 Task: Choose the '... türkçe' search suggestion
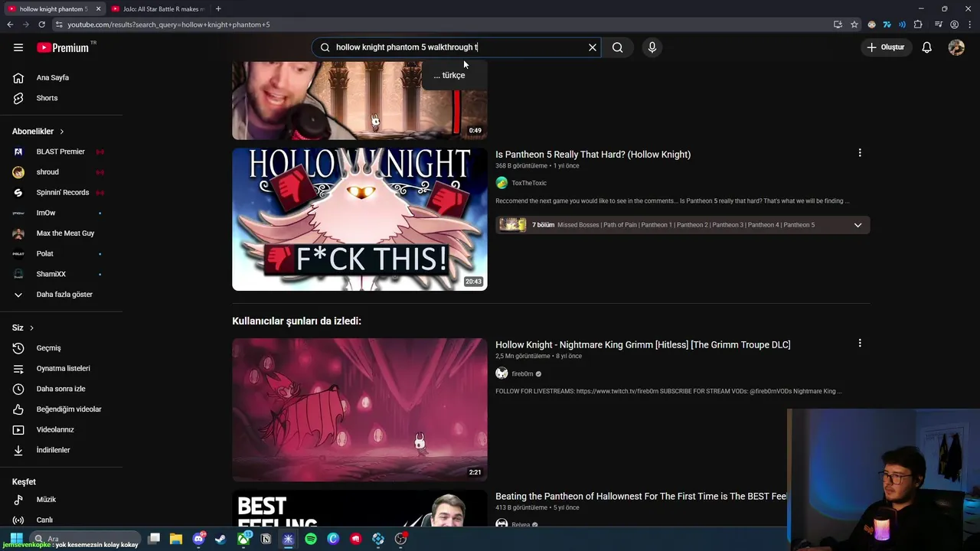(x=449, y=75)
